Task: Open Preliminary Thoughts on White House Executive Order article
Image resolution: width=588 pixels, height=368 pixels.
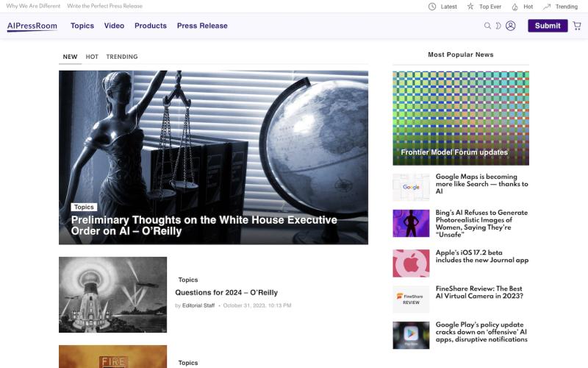Action: point(204,225)
